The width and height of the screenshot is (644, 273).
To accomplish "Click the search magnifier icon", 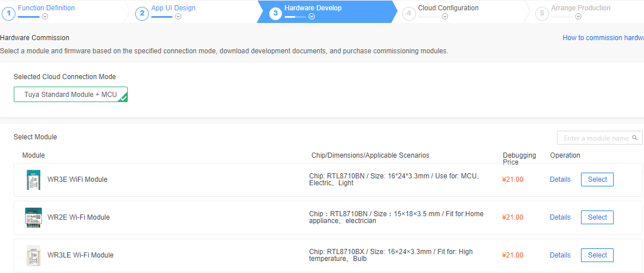I will 634,138.
